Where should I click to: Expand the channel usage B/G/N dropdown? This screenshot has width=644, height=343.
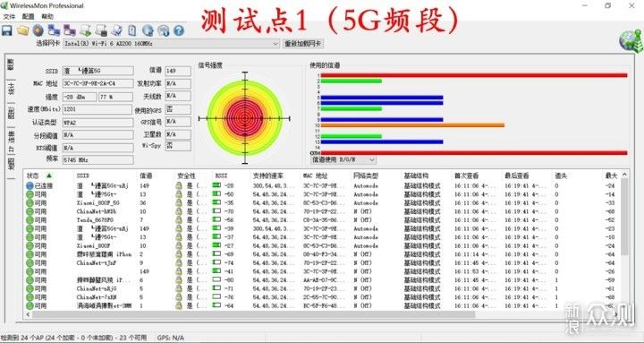pos(343,159)
